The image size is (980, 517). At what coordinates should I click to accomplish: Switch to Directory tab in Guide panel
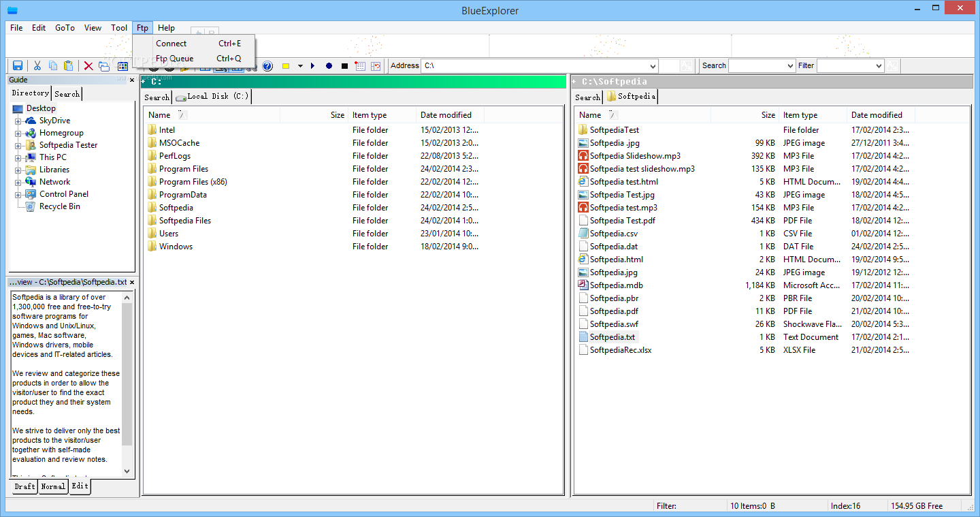click(30, 93)
